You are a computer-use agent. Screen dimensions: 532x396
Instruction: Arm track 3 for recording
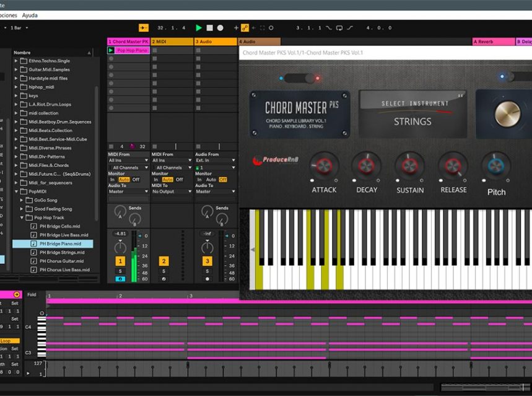click(207, 279)
